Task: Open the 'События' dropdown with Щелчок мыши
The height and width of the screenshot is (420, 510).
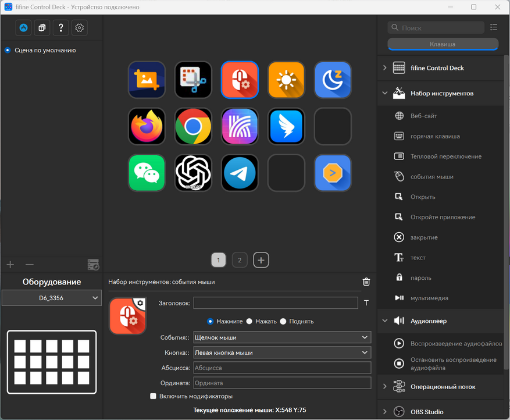Action: click(x=281, y=337)
